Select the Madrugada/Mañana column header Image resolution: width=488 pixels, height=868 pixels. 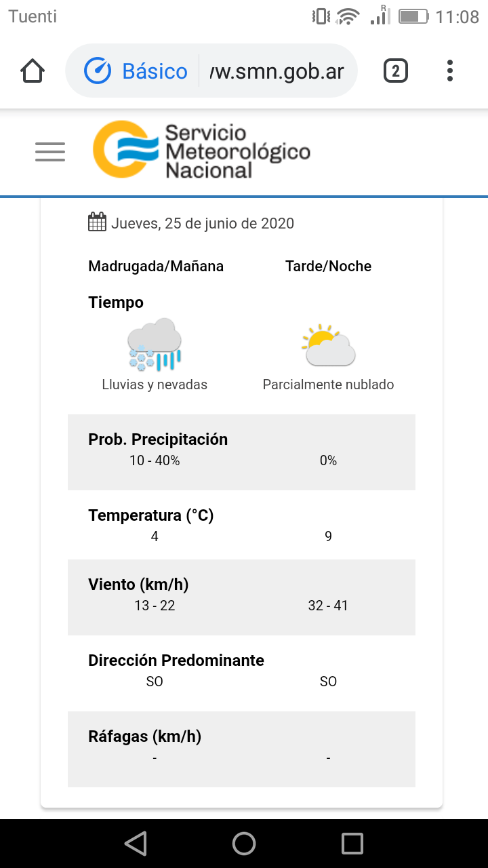(156, 267)
